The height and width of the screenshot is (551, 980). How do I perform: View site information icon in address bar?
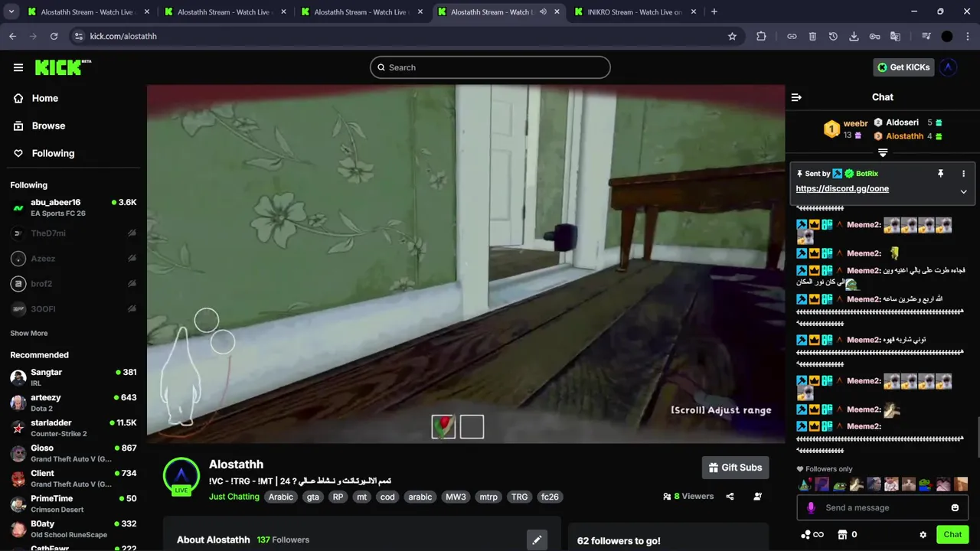pos(78,36)
